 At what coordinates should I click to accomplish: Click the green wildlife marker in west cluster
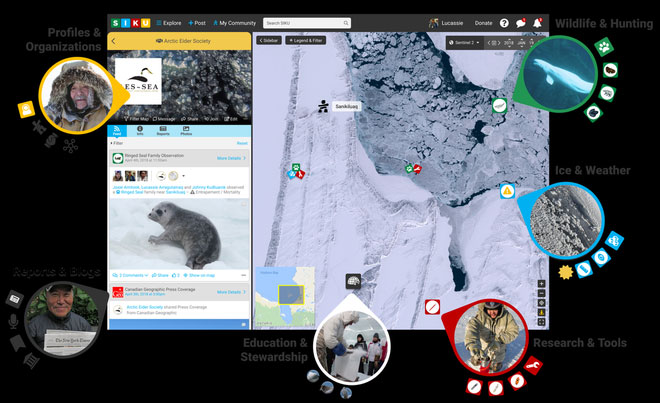[296, 168]
